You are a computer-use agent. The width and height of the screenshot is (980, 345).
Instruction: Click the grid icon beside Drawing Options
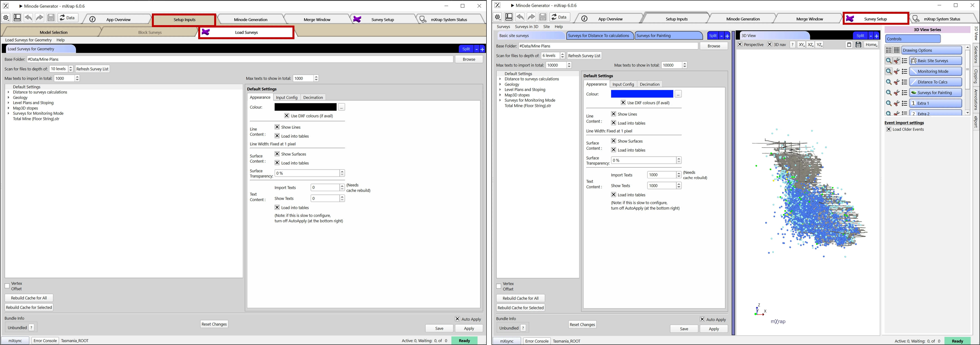coord(897,50)
